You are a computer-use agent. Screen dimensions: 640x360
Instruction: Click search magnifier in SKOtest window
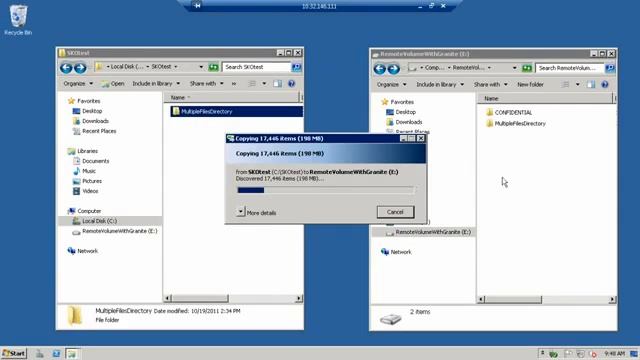(x=296, y=67)
